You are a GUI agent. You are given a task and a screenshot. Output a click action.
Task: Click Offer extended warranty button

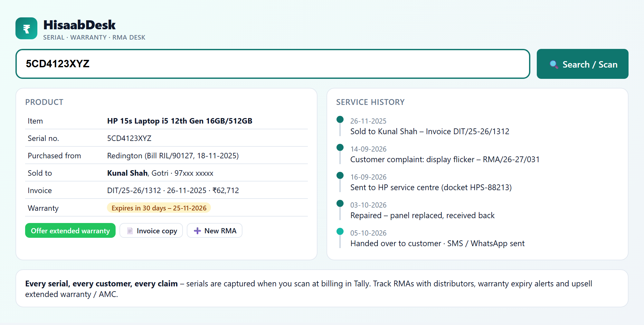click(x=70, y=230)
